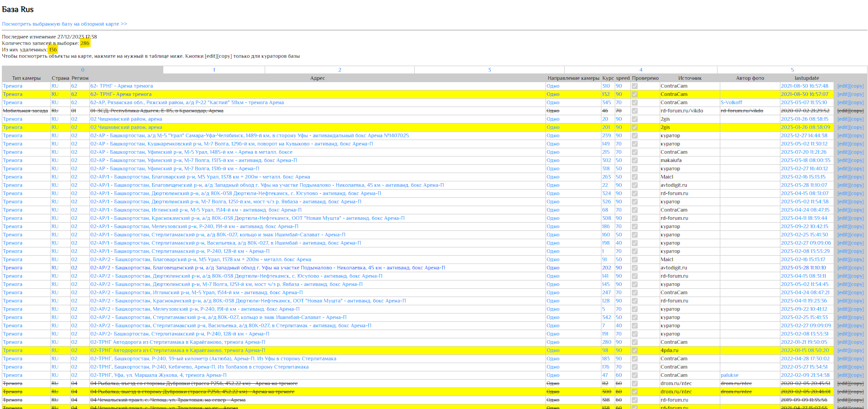Open page 3 of the camera list
Image resolution: width=868 pixels, height=409 pixels.
tap(490, 70)
